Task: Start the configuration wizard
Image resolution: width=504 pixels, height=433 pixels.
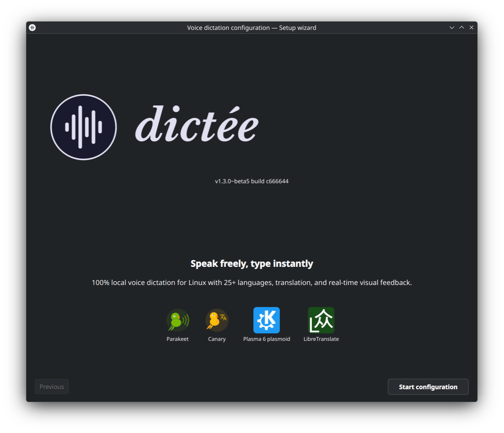Action: 428,387
